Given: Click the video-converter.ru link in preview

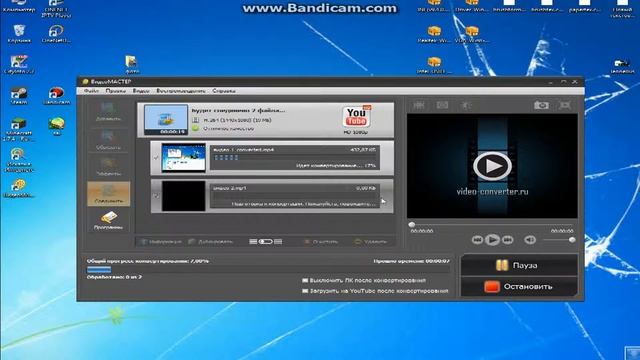Looking at the screenshot, I should click(x=492, y=191).
